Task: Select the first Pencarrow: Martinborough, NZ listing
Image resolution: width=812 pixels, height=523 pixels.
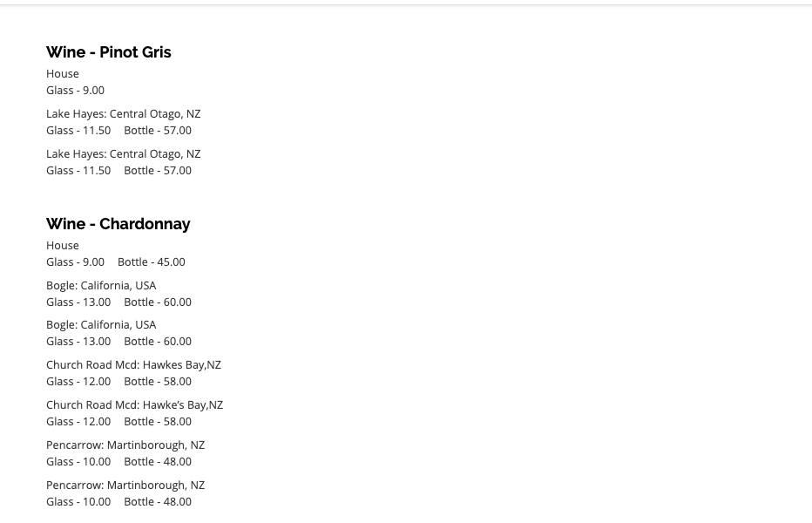Action: (125, 445)
